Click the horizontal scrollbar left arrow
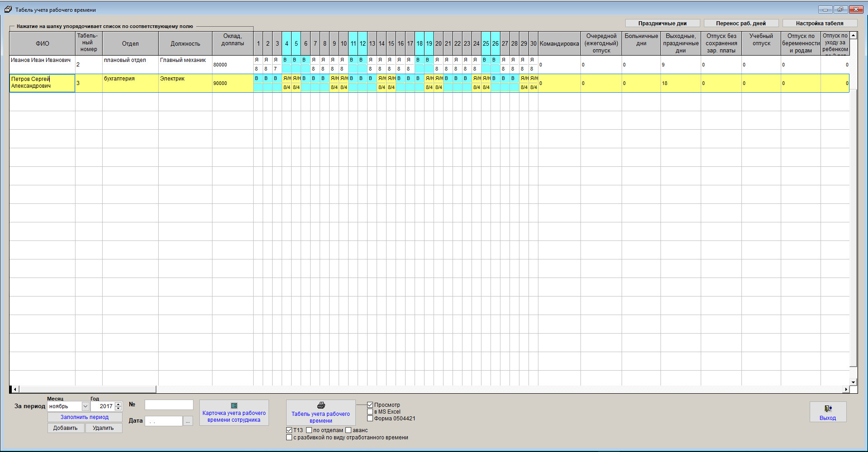Image resolution: width=868 pixels, height=452 pixels. (15, 389)
